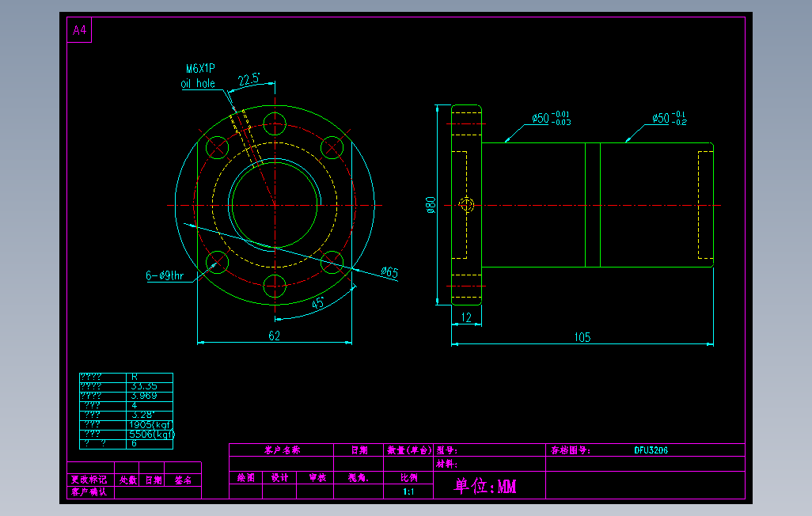The image size is (812, 516).
Task: Click the 客户名称 title block cell
Action: tap(282, 450)
